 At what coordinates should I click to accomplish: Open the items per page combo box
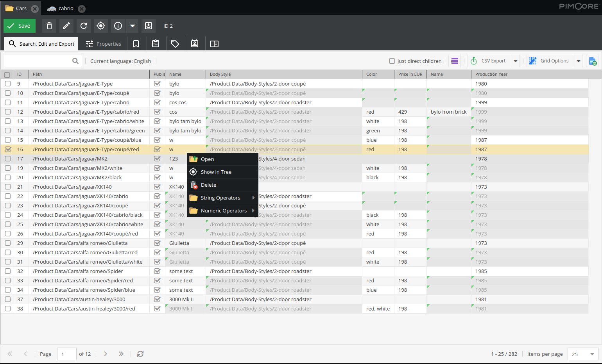[x=583, y=354]
